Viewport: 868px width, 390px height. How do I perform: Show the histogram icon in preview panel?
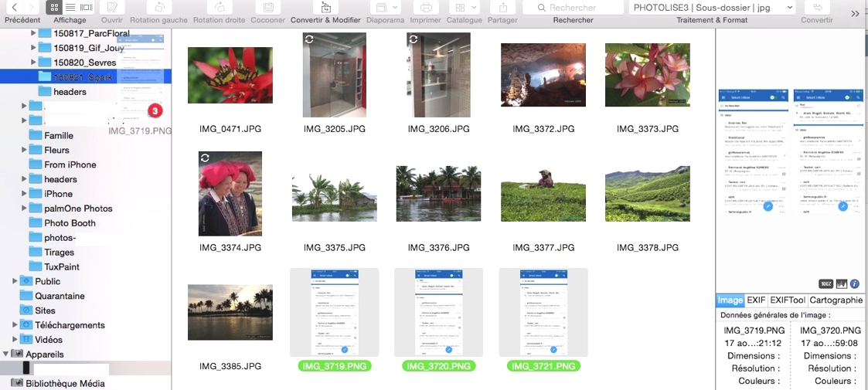coord(841,283)
